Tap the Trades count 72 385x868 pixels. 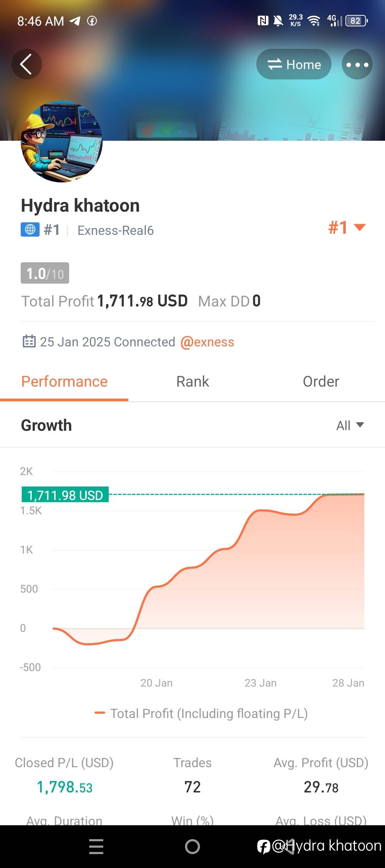[192, 787]
